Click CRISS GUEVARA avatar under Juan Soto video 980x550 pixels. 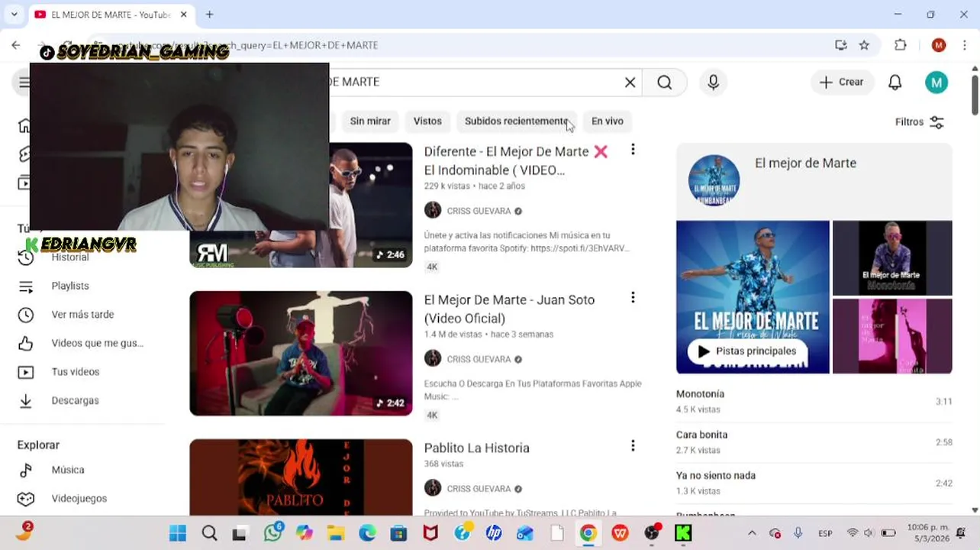click(x=433, y=358)
